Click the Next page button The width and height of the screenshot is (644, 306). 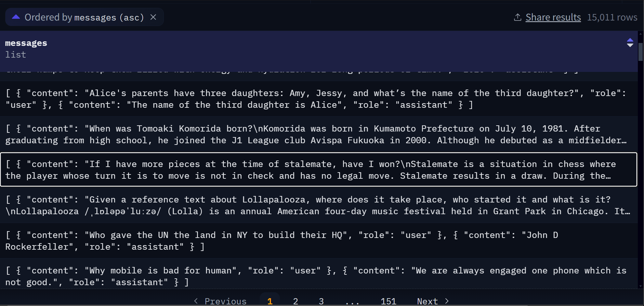click(427, 301)
